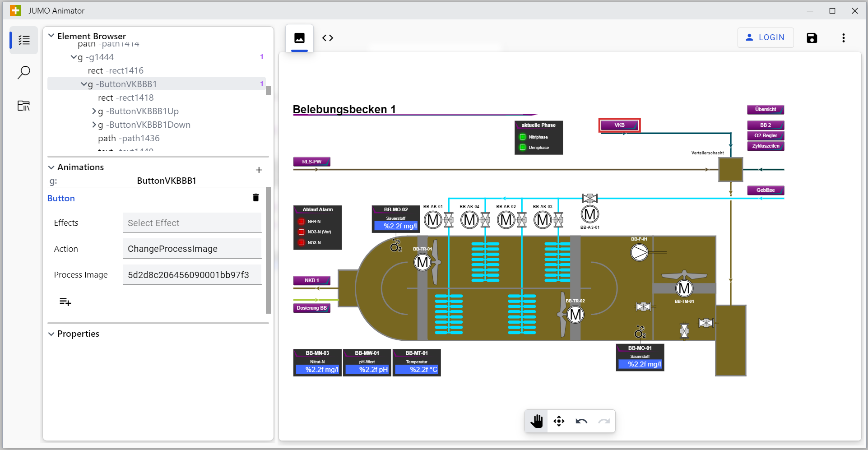
Task: Collapse the Animations section
Action: pos(51,167)
